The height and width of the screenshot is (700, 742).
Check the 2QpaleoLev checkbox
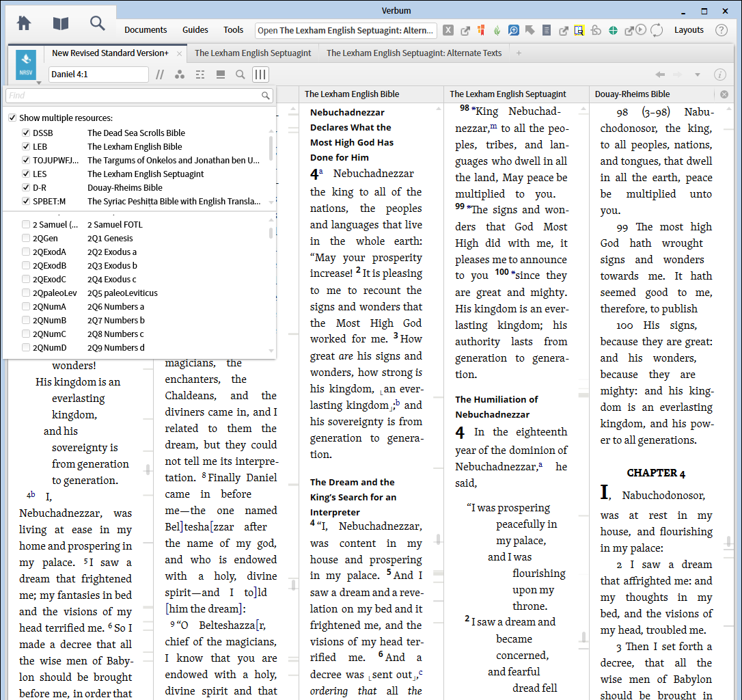[26, 293]
